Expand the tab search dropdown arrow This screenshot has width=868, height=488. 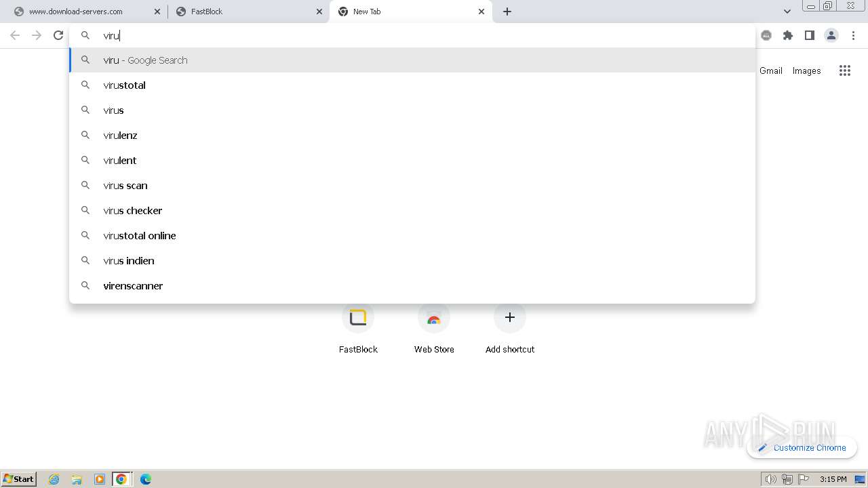coord(787,12)
